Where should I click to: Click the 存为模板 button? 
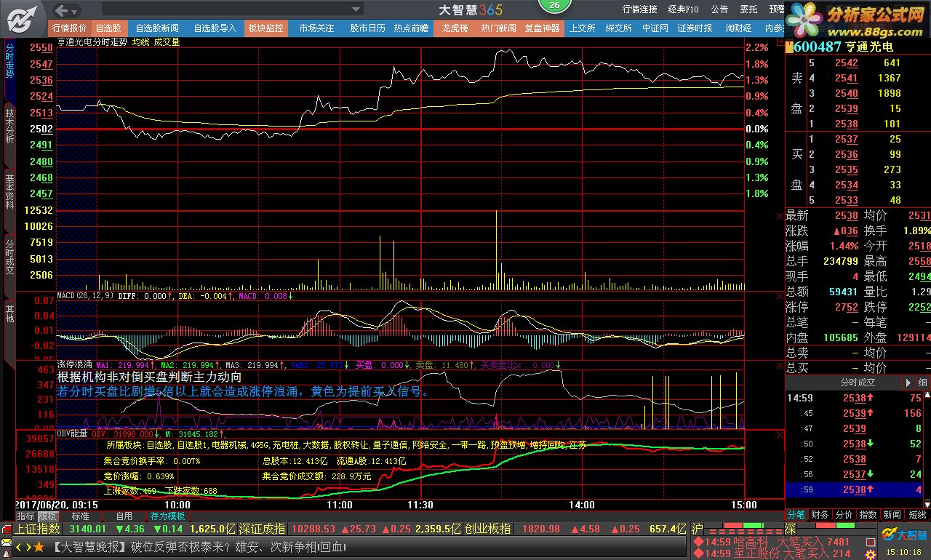[167, 516]
